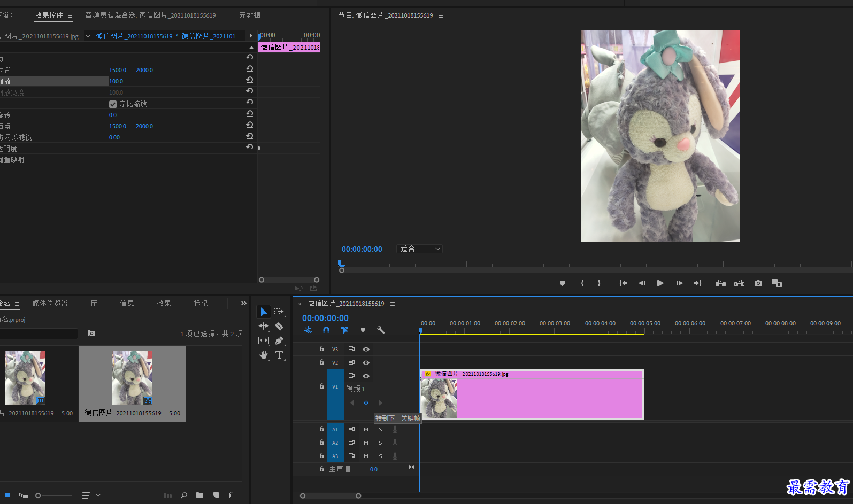Switch to Audio Clip Mixer tab

tap(150, 15)
